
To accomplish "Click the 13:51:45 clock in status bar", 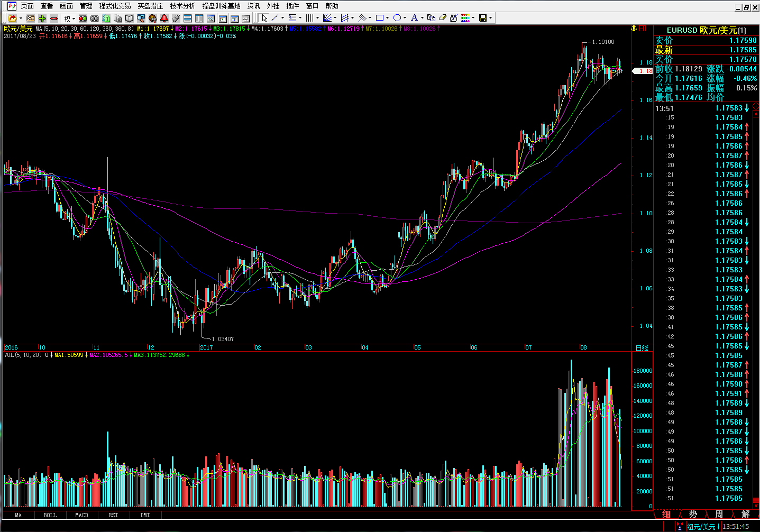I will (x=736, y=527).
